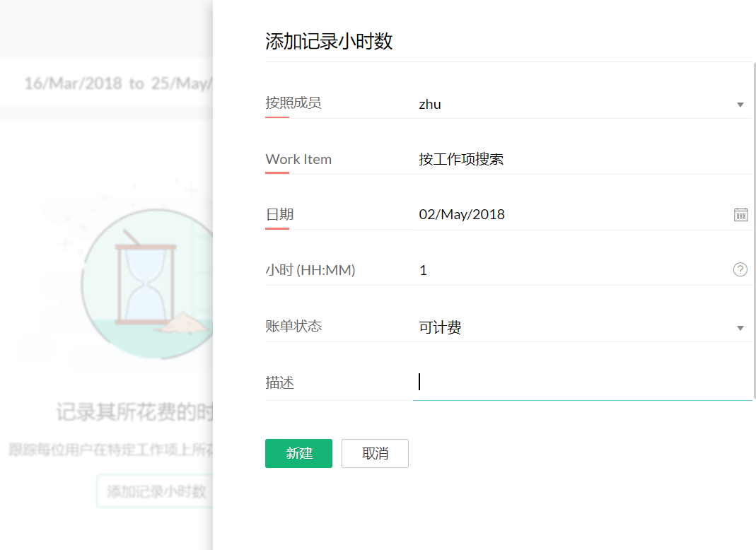
Task: Open the calendar picker icon beside date
Action: pyautogui.click(x=740, y=215)
